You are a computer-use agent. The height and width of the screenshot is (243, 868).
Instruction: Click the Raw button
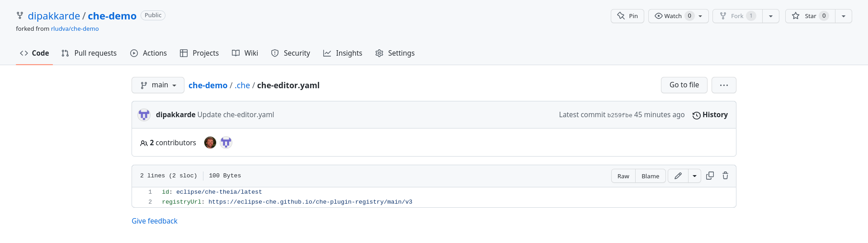(623, 176)
